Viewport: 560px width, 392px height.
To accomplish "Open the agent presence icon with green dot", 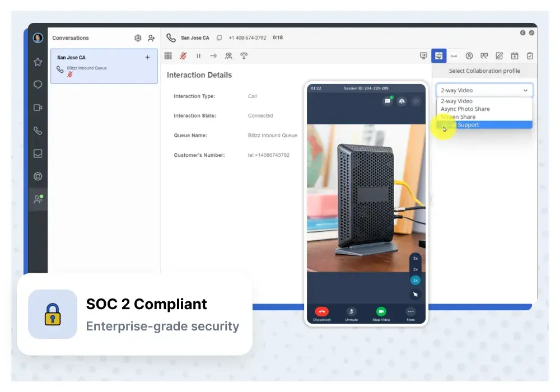I will 38,199.
